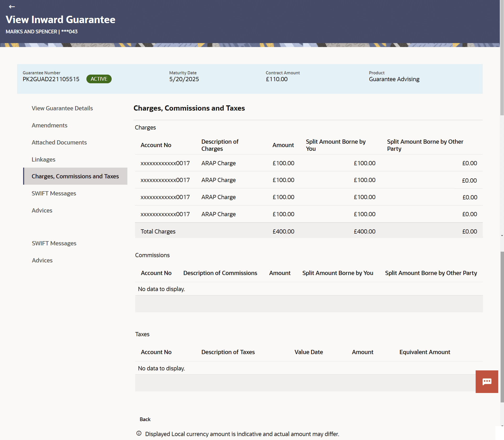Click the Equivalent Amount header in Taxes
Screen dimensions: 504x440
coord(425,352)
